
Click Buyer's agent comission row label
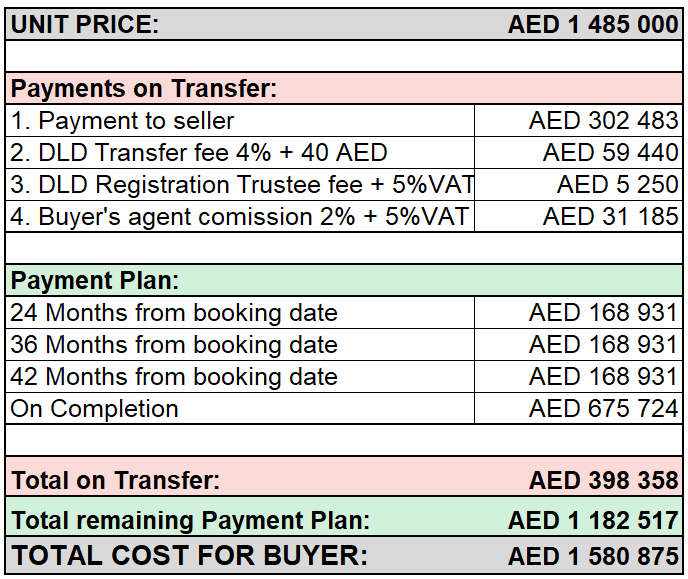(240, 217)
